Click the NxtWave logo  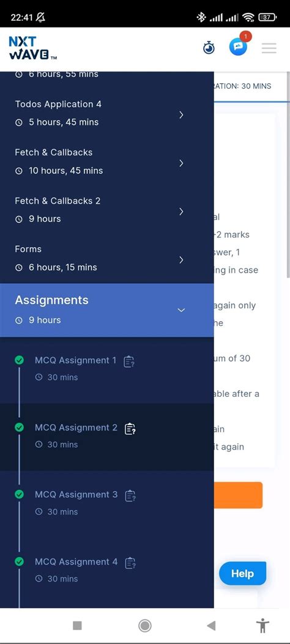32,48
